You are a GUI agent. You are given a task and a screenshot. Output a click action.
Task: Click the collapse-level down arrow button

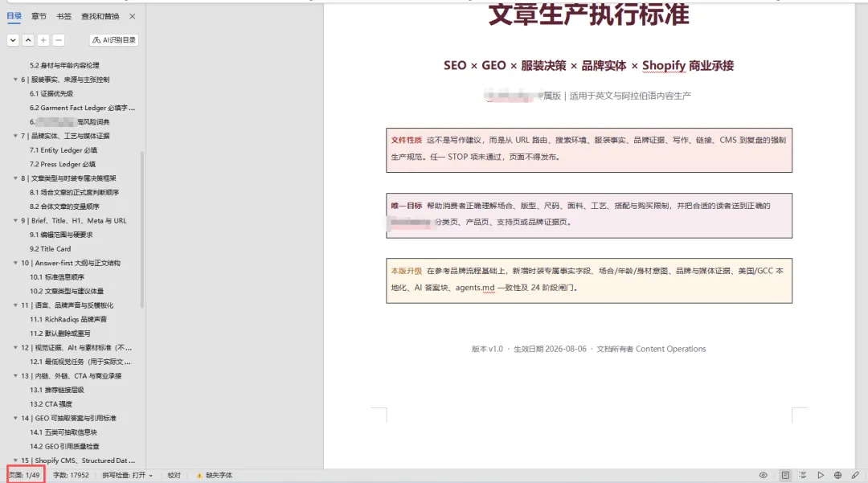tap(13, 40)
